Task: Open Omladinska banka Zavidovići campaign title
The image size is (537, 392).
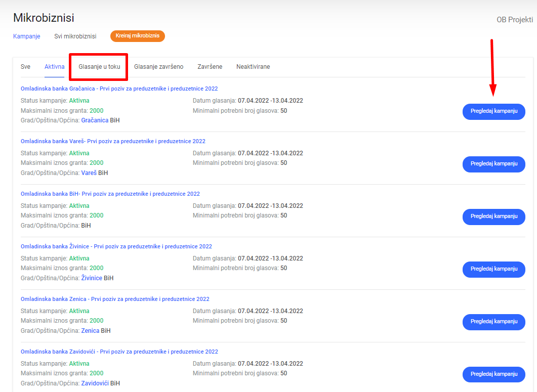Action: (x=119, y=352)
